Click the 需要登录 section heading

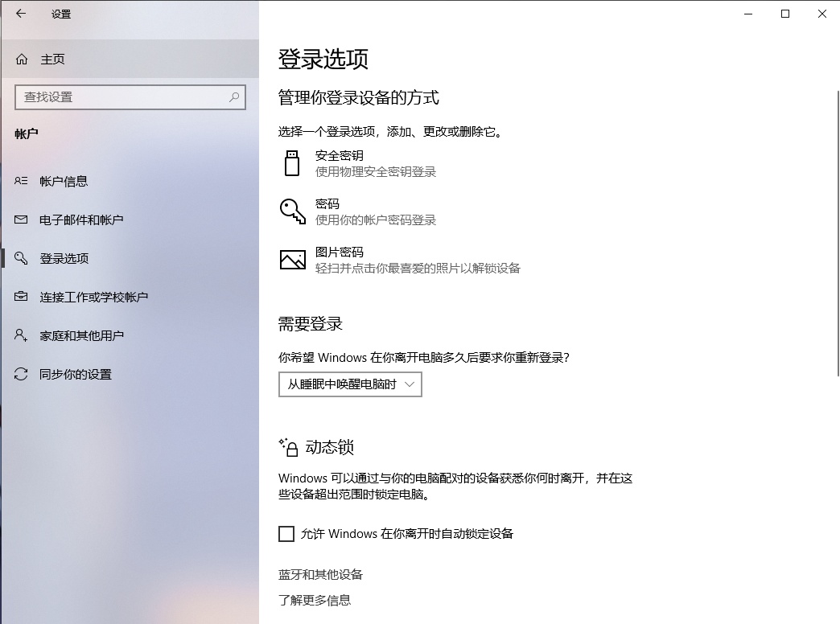[x=311, y=323]
